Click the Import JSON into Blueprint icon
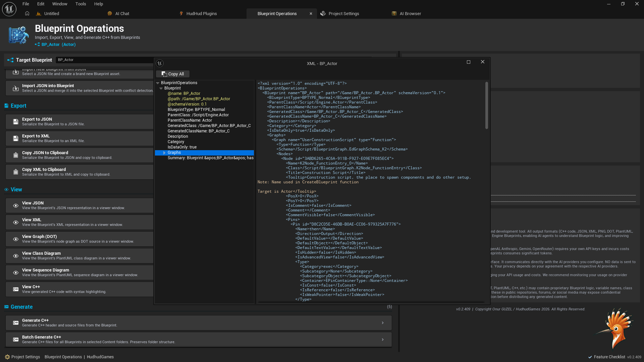644x362 pixels. [15, 88]
